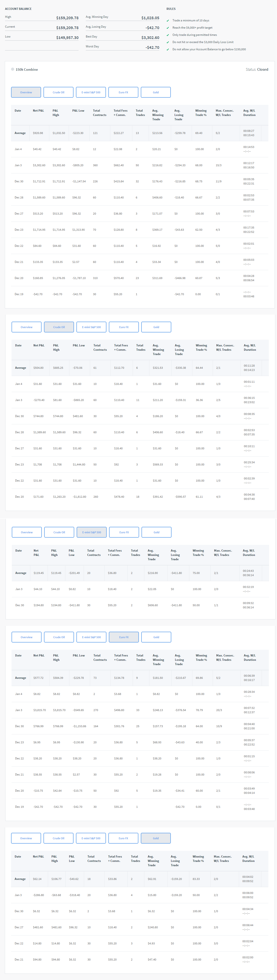277x980 pixels.
Task: Click the Avg. Winning Day value $1,028.05
Action: click(x=150, y=18)
